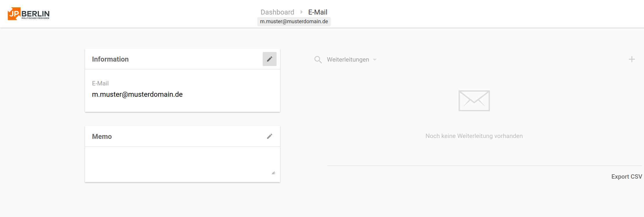The image size is (644, 217).
Task: Click the Information card heading
Action: click(x=110, y=59)
